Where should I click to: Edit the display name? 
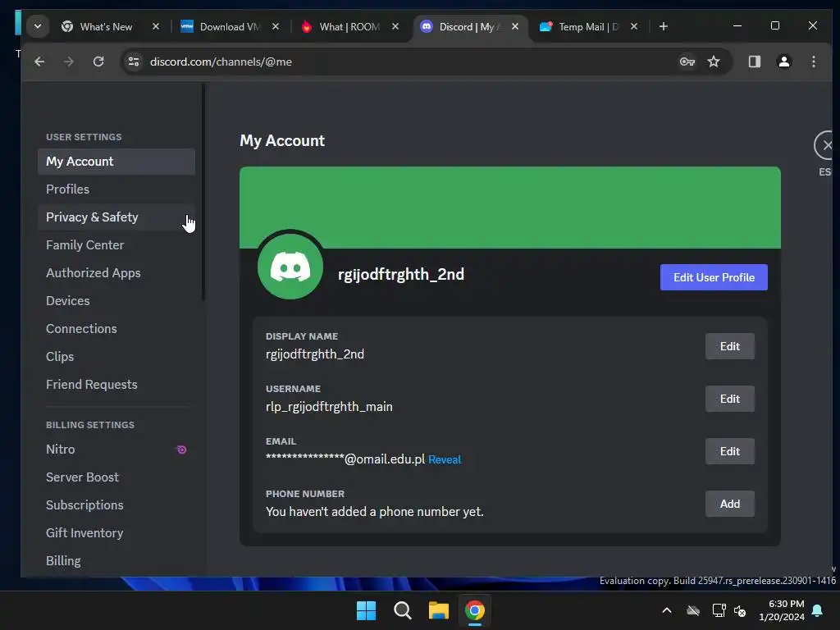pos(729,346)
